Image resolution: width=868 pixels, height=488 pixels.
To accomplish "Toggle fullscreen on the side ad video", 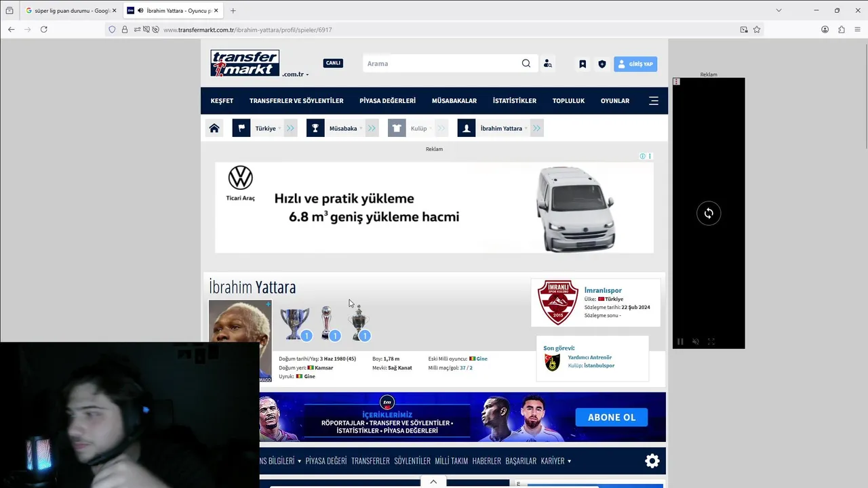I will click(711, 342).
